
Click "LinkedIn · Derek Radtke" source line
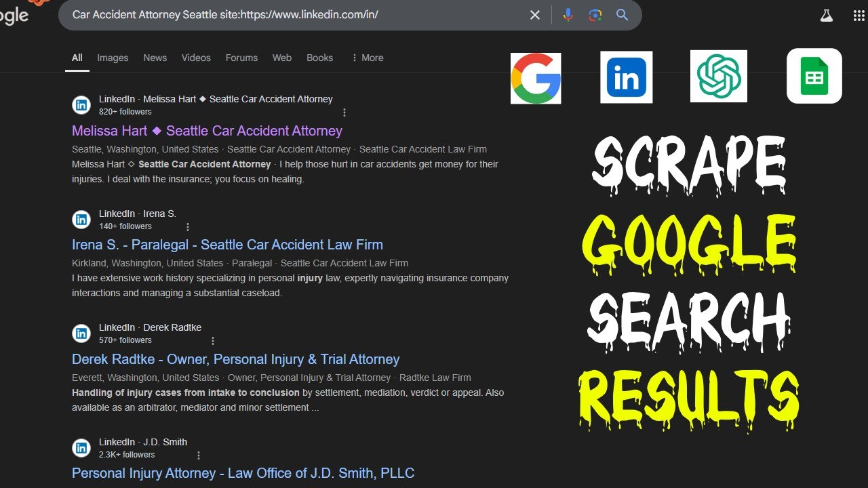pyautogui.click(x=150, y=327)
